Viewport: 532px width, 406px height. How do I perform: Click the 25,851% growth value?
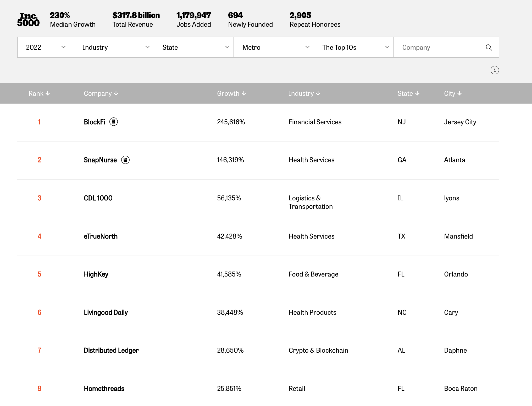[229, 388]
